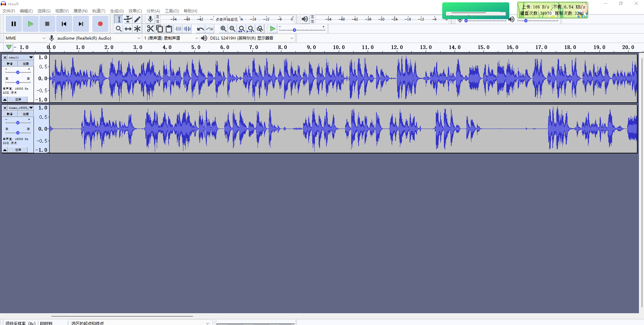
Task: Select the Multi-tool asterisk
Action: [137, 29]
